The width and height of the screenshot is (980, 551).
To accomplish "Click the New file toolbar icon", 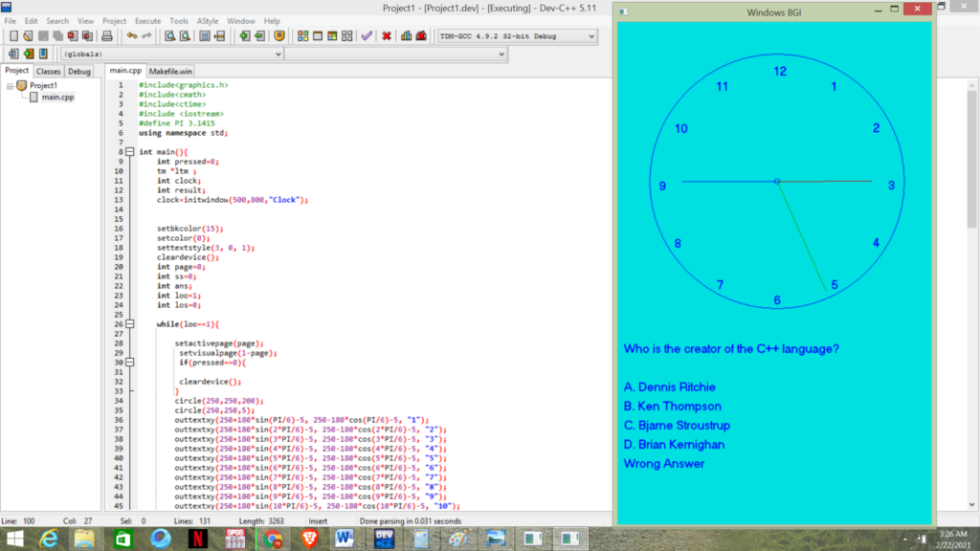I will 13,36.
